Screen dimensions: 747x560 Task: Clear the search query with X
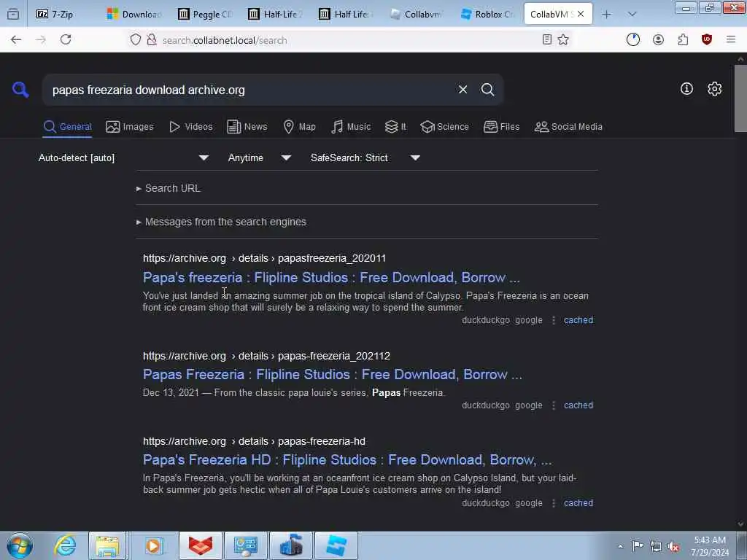point(462,90)
